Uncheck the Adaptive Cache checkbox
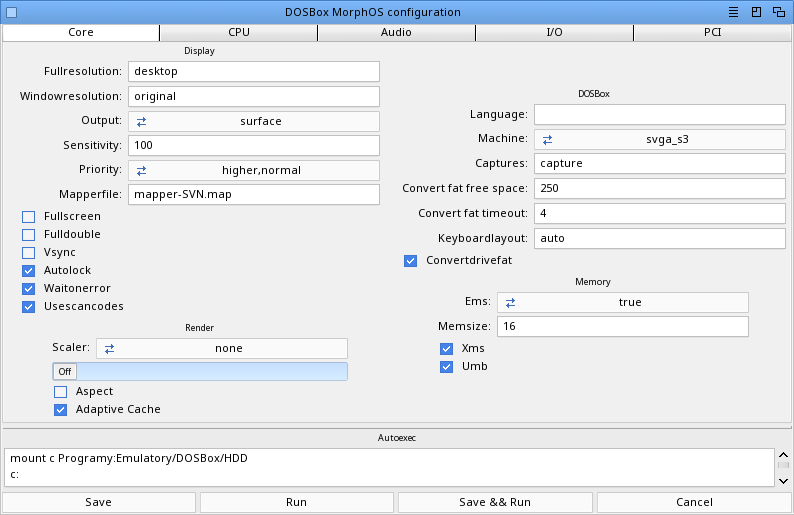The height and width of the screenshot is (515, 794). coord(60,410)
